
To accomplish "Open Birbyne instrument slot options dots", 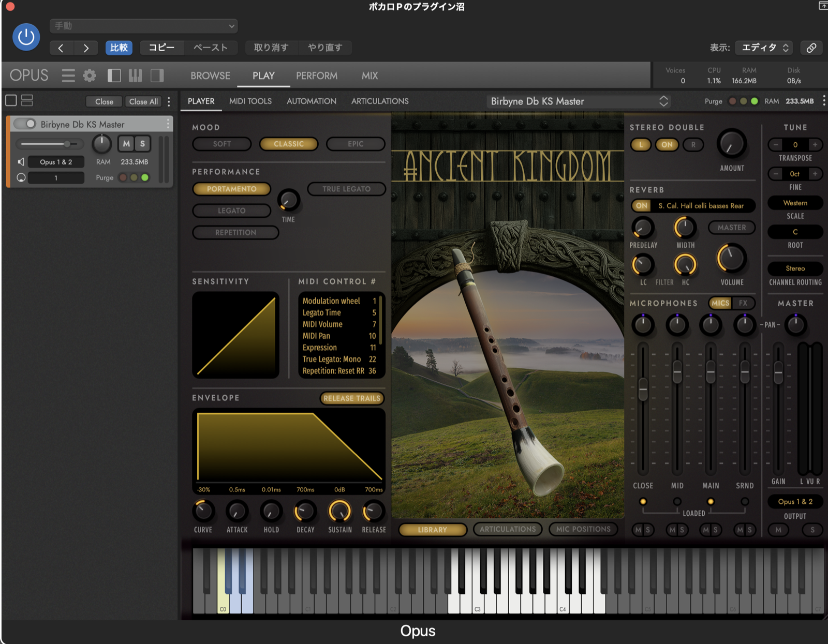I will (168, 124).
